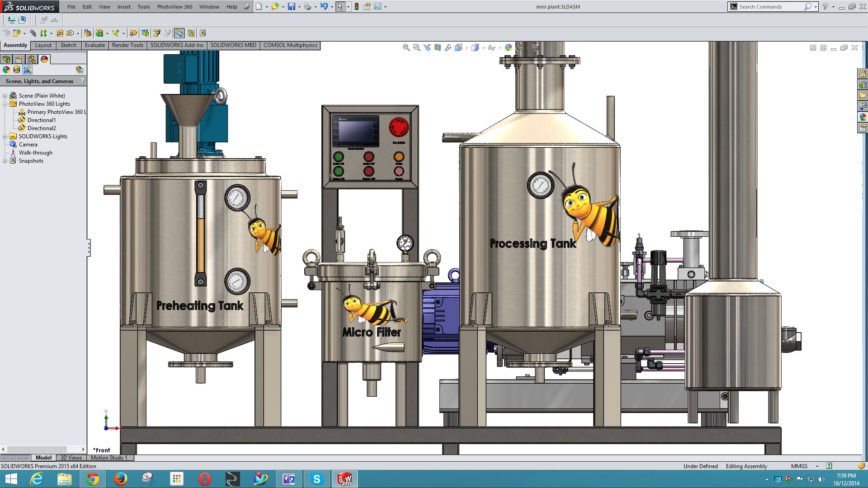This screenshot has width=868, height=488.
Task: Switch to the COMSOL Multiphysics tab
Action: (290, 45)
